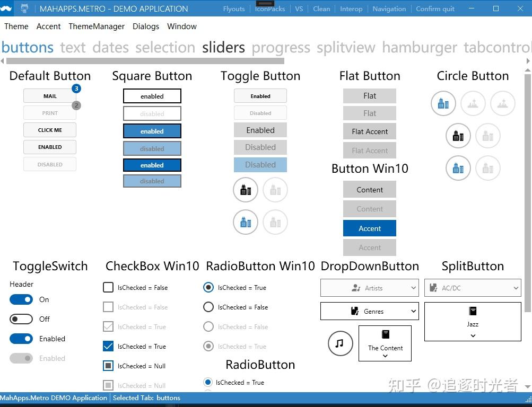Switch the On ToggleSwitch to off

[21, 299]
